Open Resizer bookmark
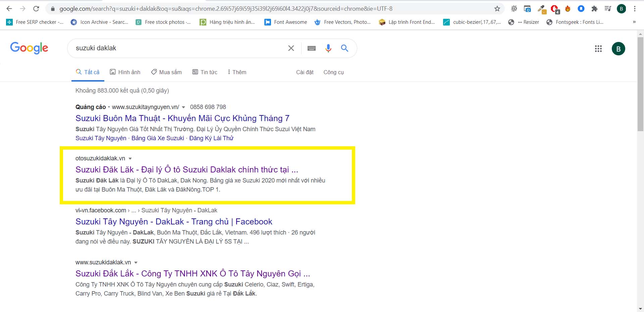The image size is (644, 312). pyautogui.click(x=524, y=22)
